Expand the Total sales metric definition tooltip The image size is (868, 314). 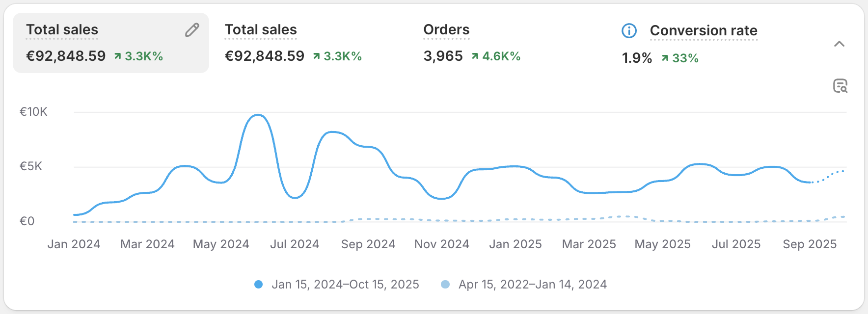click(x=260, y=29)
